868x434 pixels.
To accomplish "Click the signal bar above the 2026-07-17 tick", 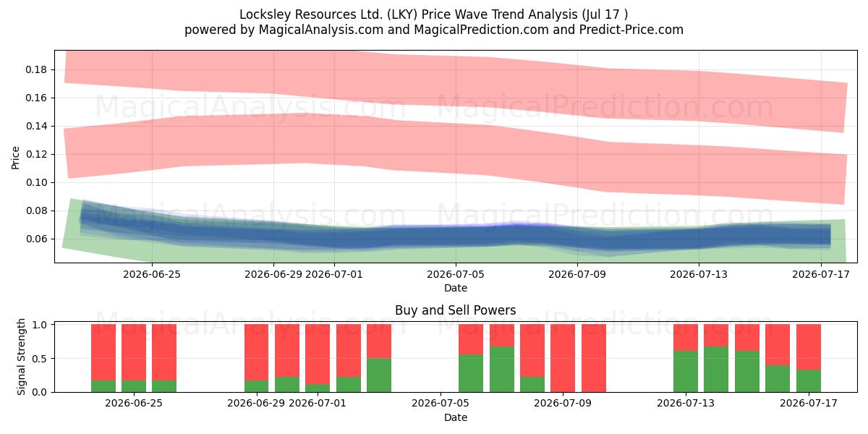I will coord(808,358).
